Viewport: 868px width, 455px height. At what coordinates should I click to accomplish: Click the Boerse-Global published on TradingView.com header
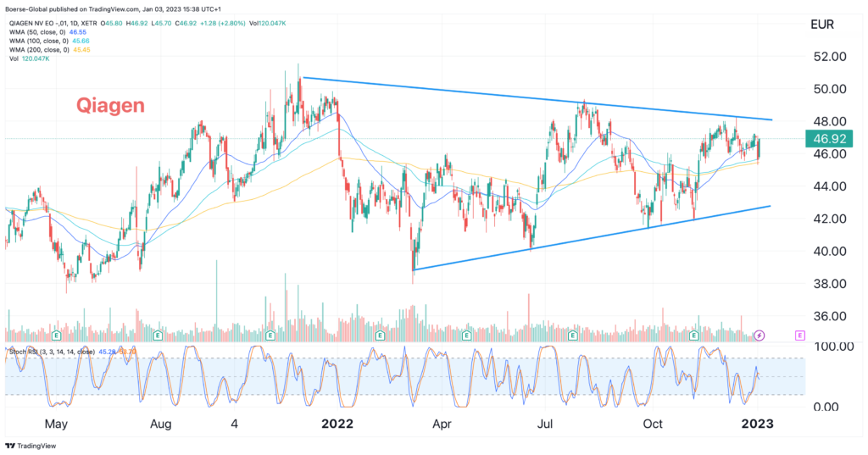pyautogui.click(x=114, y=9)
